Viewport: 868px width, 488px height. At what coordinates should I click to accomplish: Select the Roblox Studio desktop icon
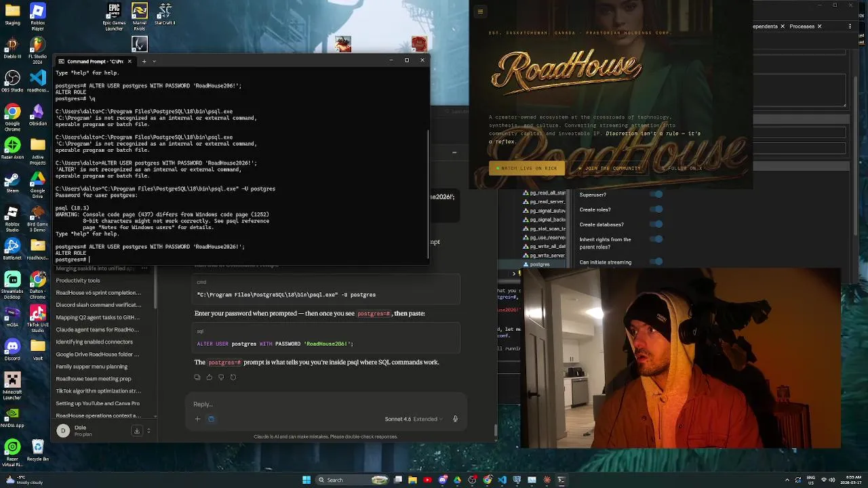point(12,217)
